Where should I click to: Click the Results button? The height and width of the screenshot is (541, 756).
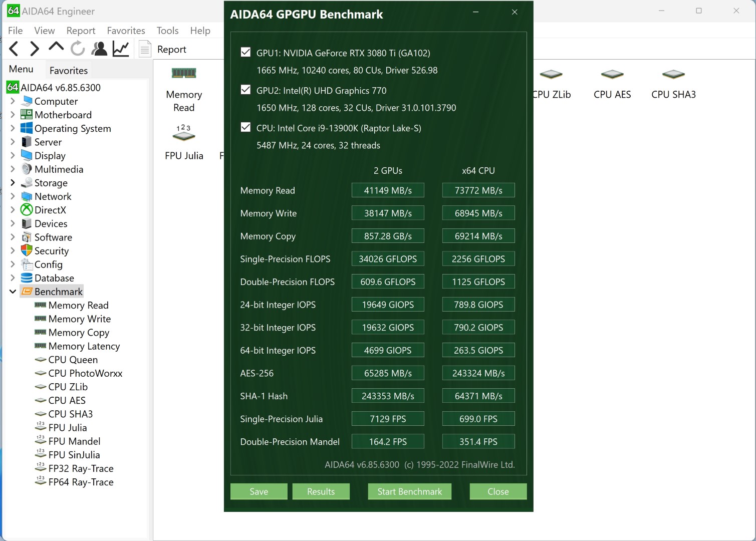pyautogui.click(x=321, y=491)
